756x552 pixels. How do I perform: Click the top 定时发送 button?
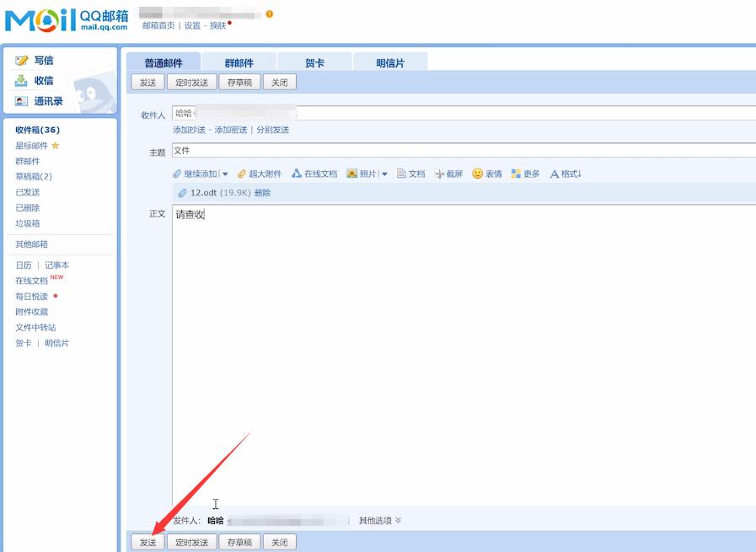click(192, 82)
